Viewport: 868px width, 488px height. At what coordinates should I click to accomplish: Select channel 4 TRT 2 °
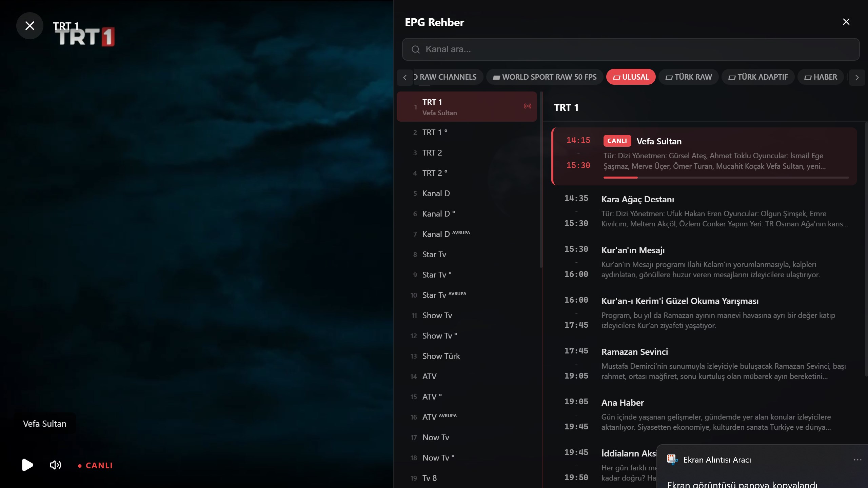click(467, 173)
